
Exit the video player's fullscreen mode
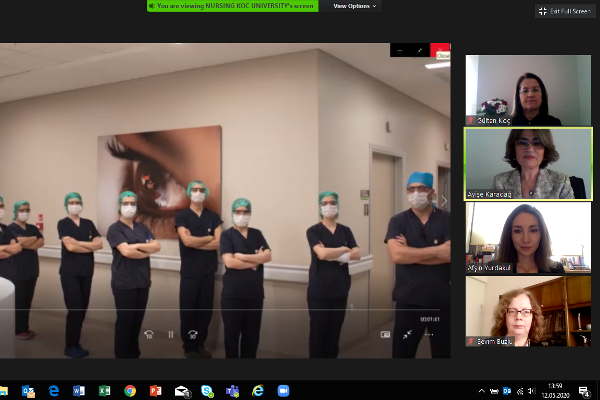point(408,335)
